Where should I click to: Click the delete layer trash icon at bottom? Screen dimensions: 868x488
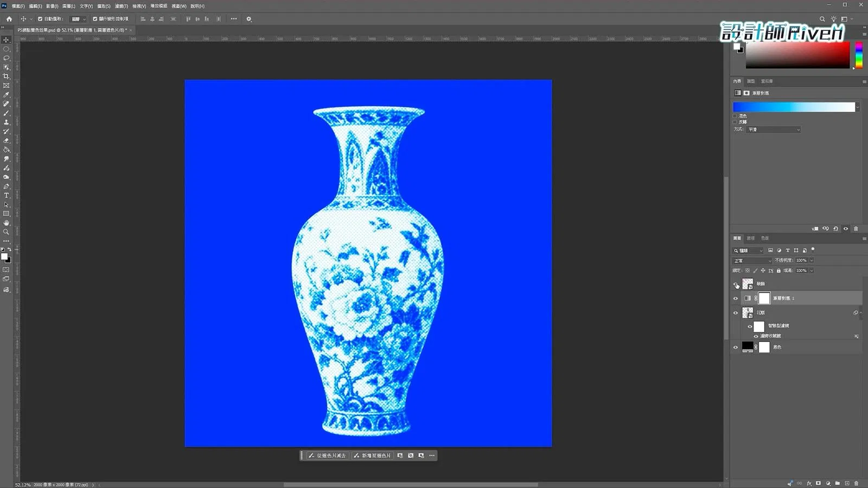857,483
